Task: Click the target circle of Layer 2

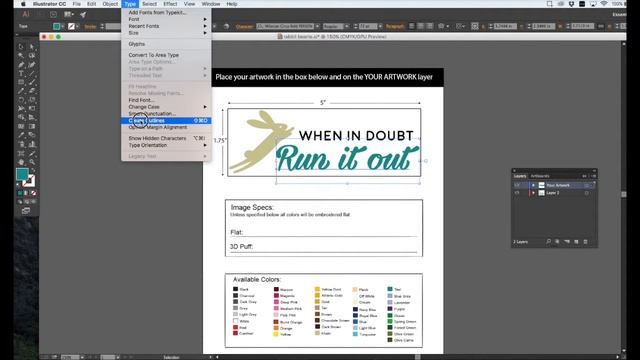Action: (587, 193)
